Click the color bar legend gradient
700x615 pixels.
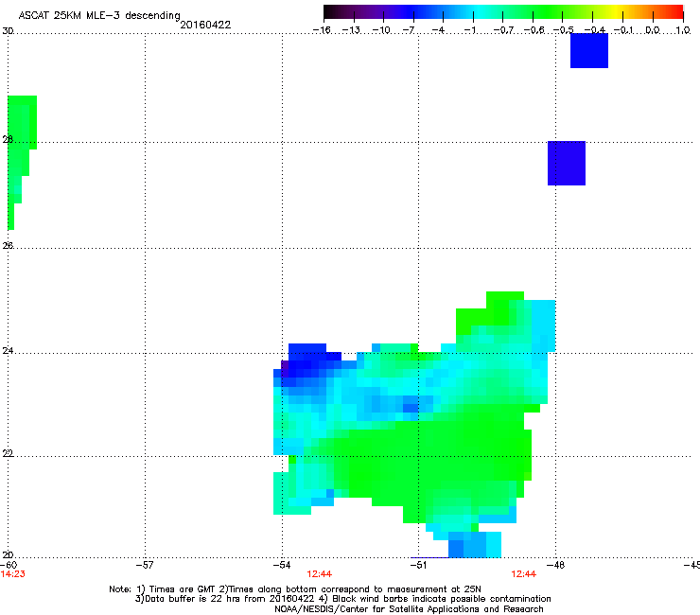tap(503, 12)
